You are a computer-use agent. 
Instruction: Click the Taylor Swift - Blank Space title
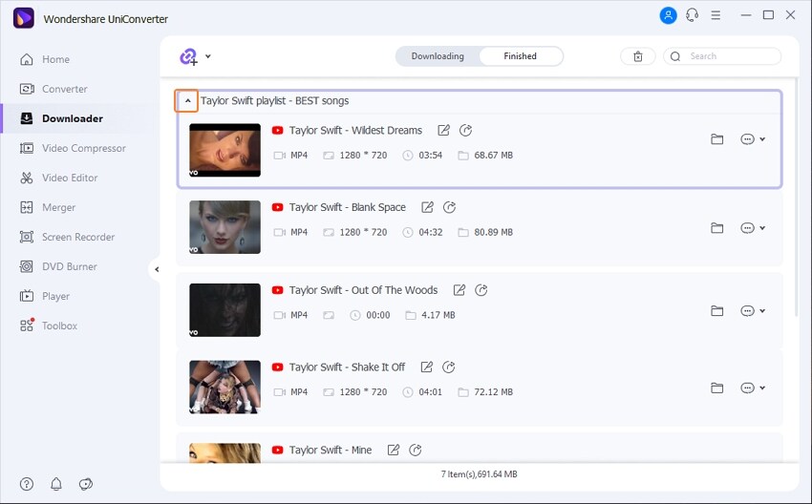tap(347, 207)
